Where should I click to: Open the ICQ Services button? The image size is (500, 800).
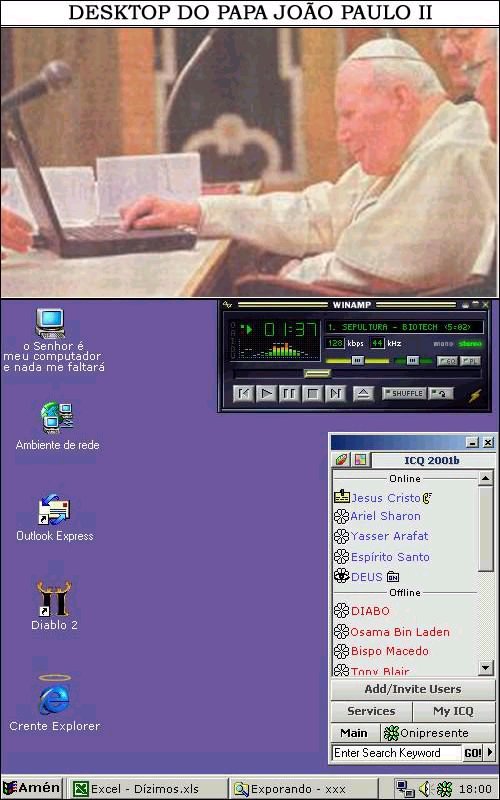point(371,711)
